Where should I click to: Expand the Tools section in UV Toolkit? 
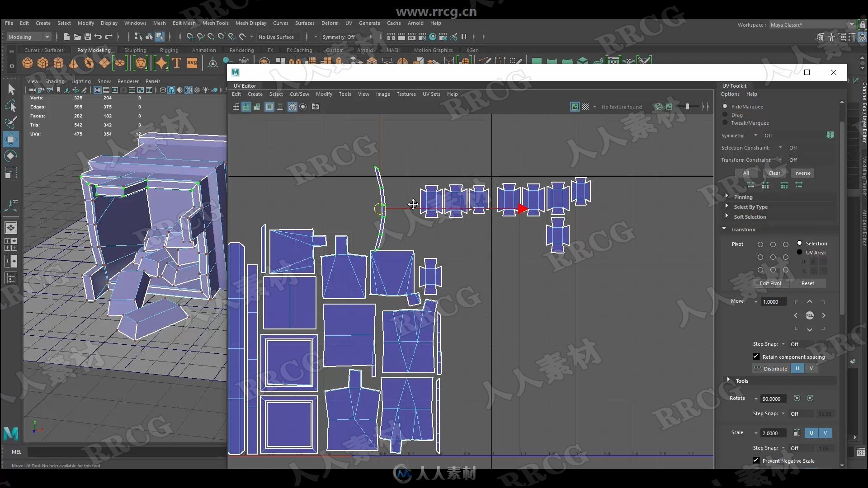pyautogui.click(x=728, y=380)
